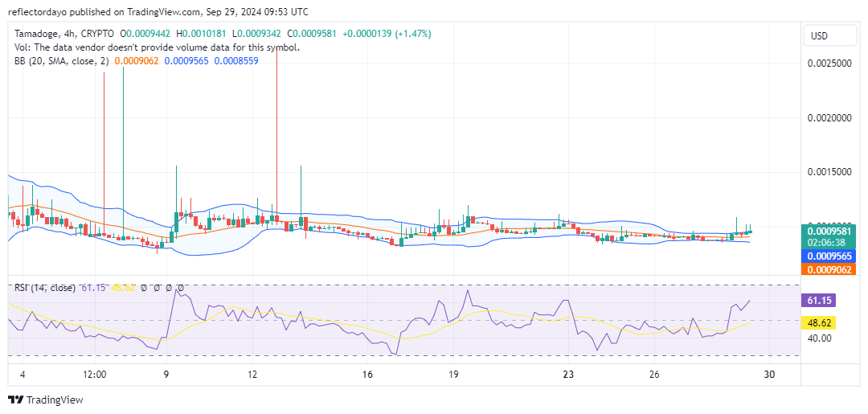Click date label 23 on time axis
Viewport: 868px width, 414px height.
pyautogui.click(x=568, y=375)
